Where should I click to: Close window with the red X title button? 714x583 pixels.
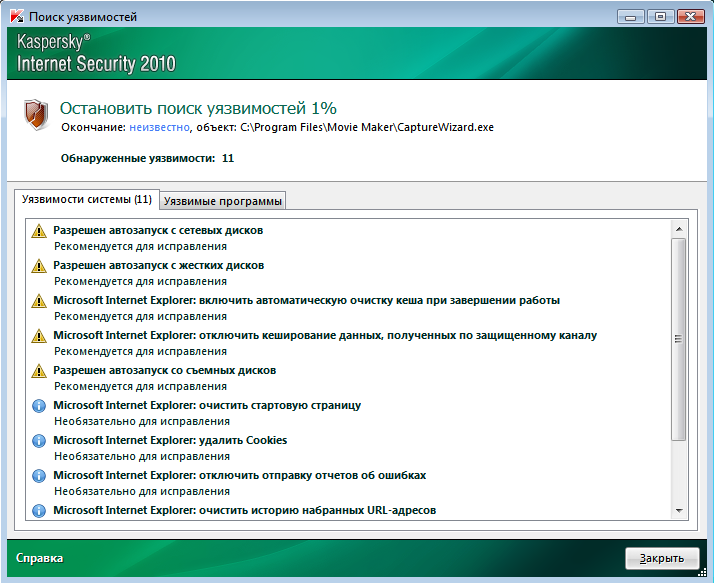tap(691, 17)
